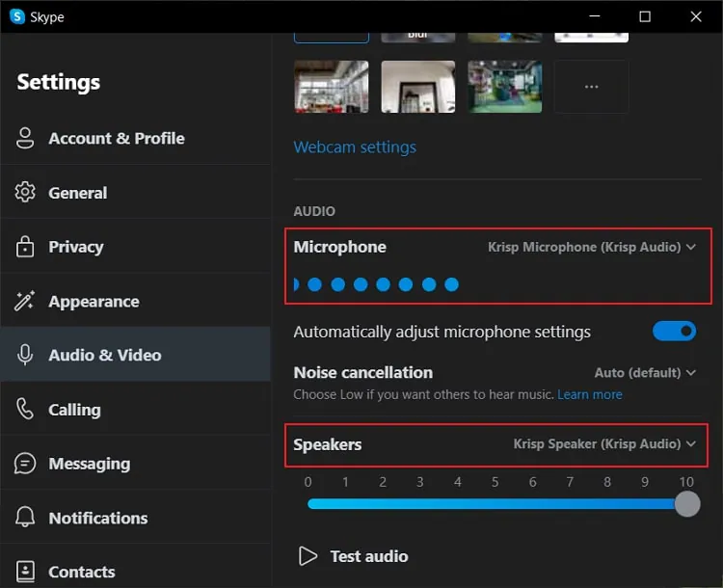Open more background effects with ellipsis tile
723x588 pixels.
pos(591,87)
